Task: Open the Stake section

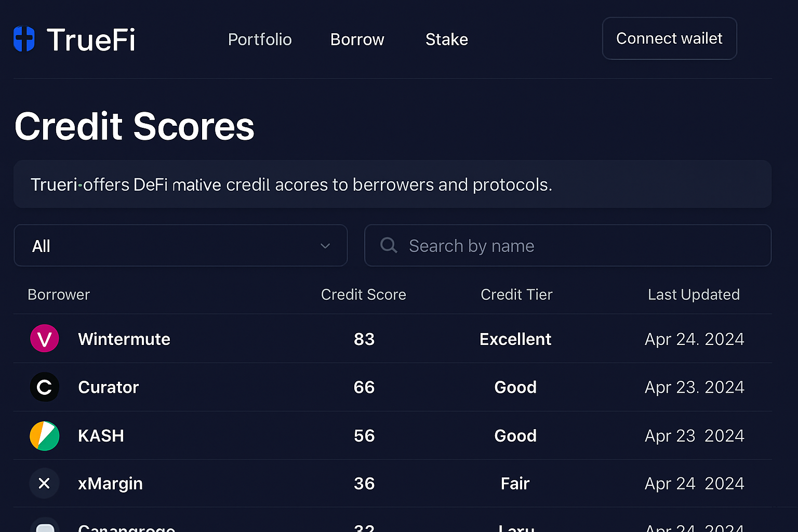Action: [447, 39]
